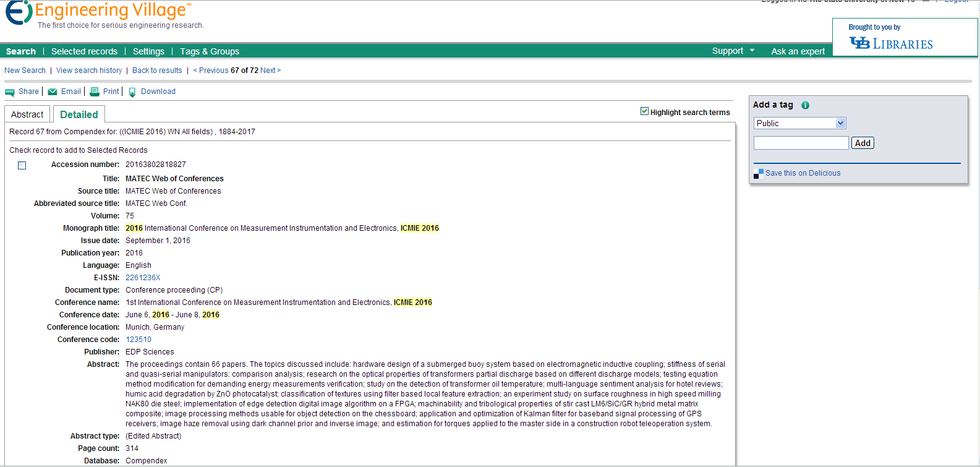
Task: Click the page count 314
Action: click(x=132, y=448)
